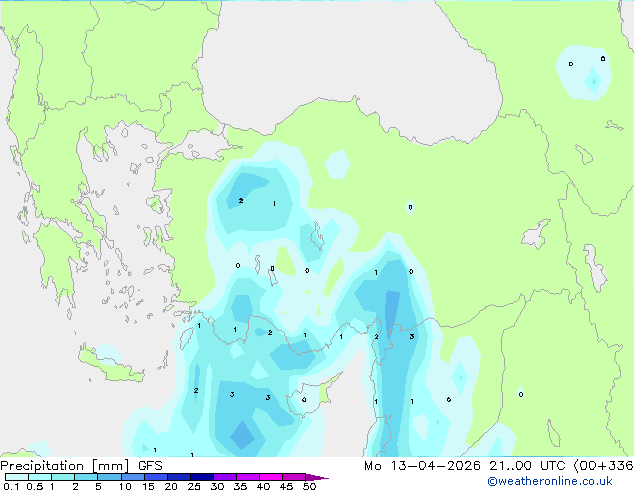Pick the 5–10 mm legend color swatch
Image resolution: width=634 pixels, height=490 pixels.
pyautogui.click(x=109, y=477)
